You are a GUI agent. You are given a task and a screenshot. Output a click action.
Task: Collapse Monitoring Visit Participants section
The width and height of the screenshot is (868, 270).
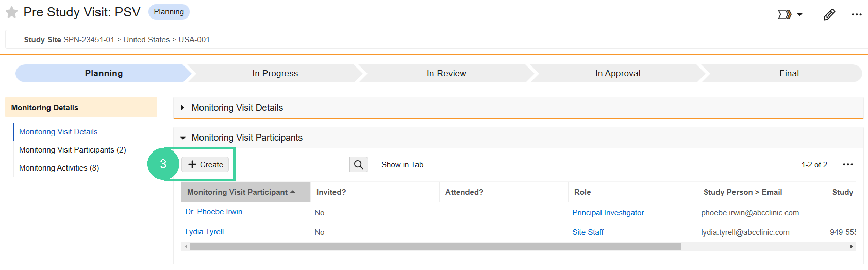click(182, 138)
